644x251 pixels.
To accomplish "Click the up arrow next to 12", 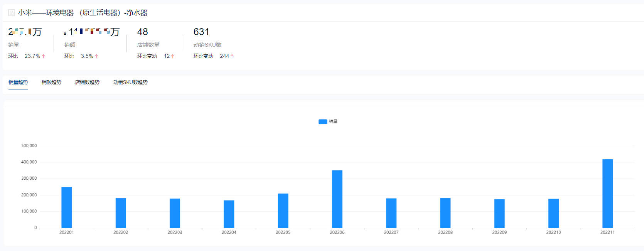I will [173, 56].
